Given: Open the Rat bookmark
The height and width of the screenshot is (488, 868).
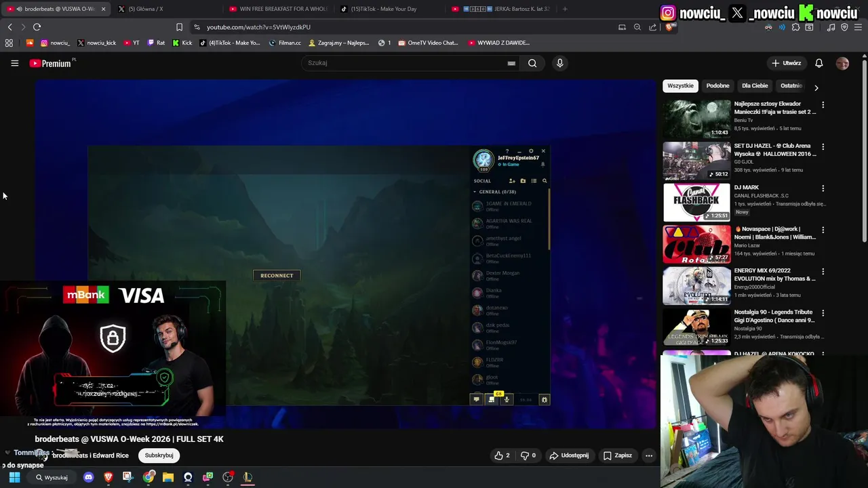Looking at the screenshot, I should click(156, 43).
